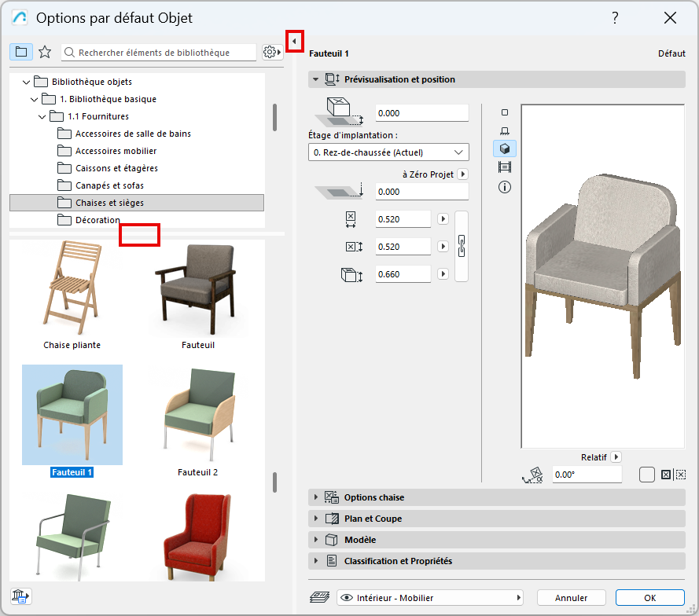This screenshot has height=616, width=699.
Task: Confirm with the OK button
Action: pyautogui.click(x=650, y=598)
